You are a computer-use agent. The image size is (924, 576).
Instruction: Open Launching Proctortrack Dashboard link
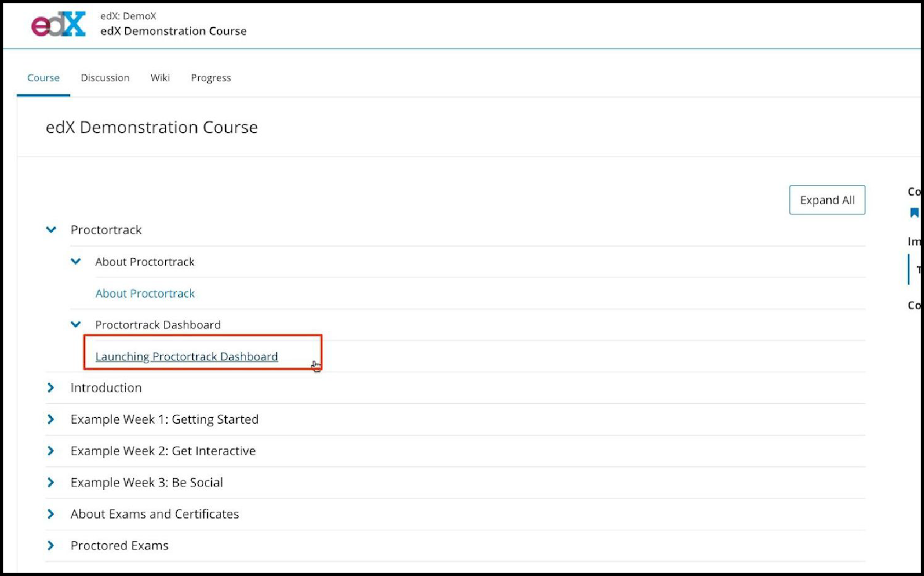[187, 356]
